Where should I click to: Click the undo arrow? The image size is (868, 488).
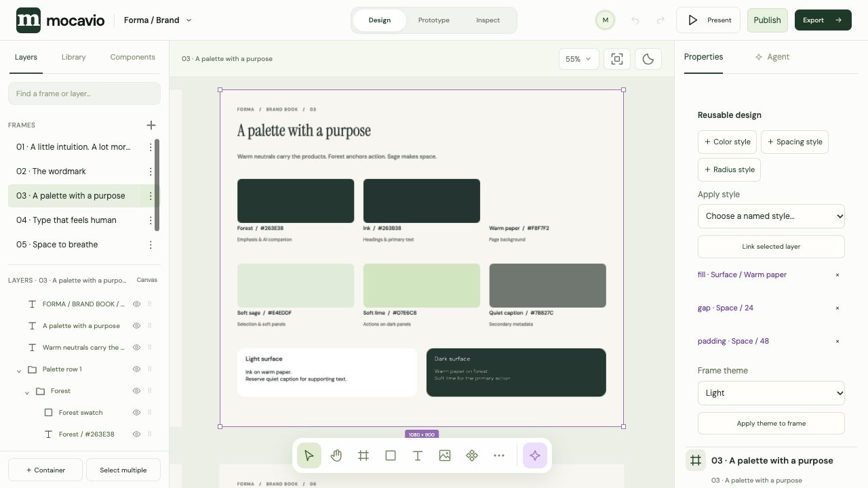click(x=635, y=20)
